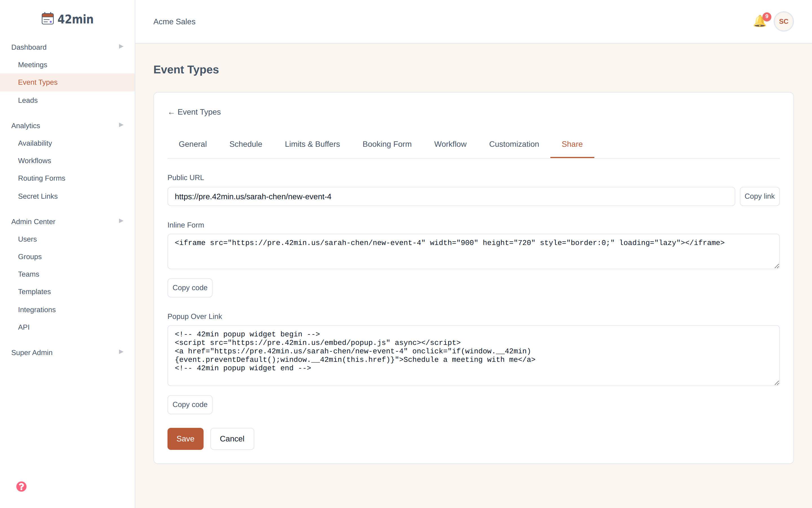The width and height of the screenshot is (812, 508).
Task: Click inside the Inline Form code textarea
Action: point(473,251)
